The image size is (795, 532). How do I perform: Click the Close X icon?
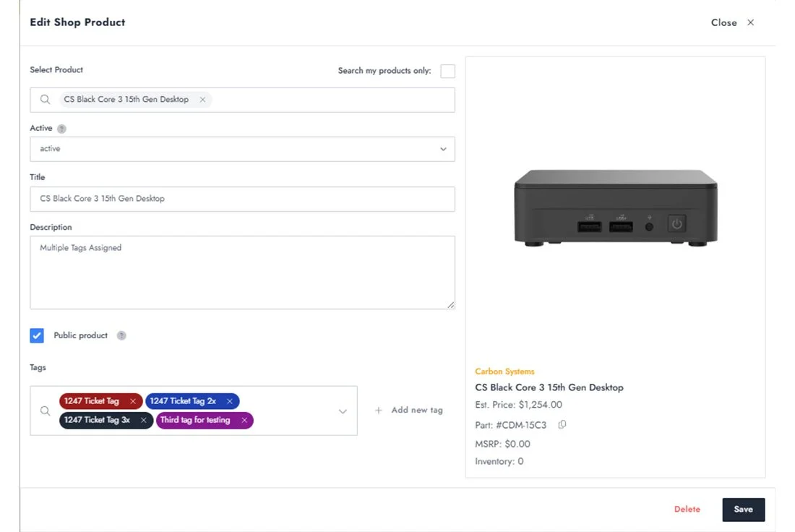point(750,22)
